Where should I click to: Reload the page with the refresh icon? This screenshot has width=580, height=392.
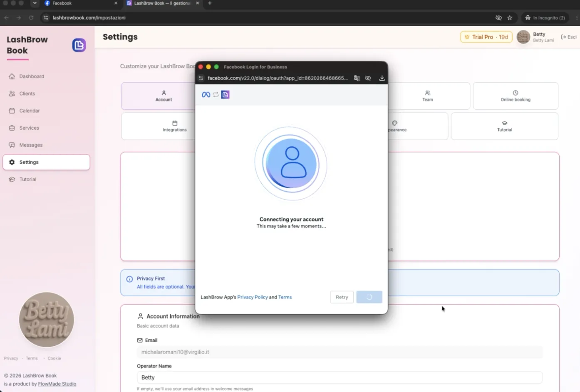coord(31,17)
